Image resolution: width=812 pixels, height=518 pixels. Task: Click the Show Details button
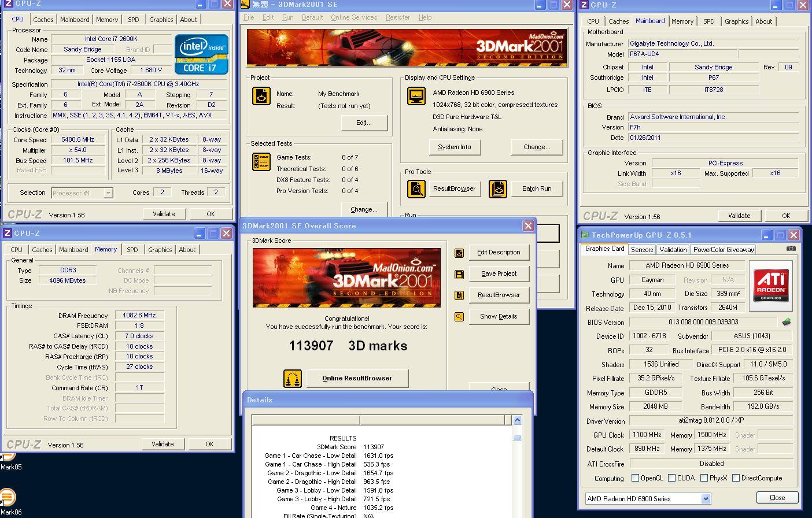[x=498, y=316]
